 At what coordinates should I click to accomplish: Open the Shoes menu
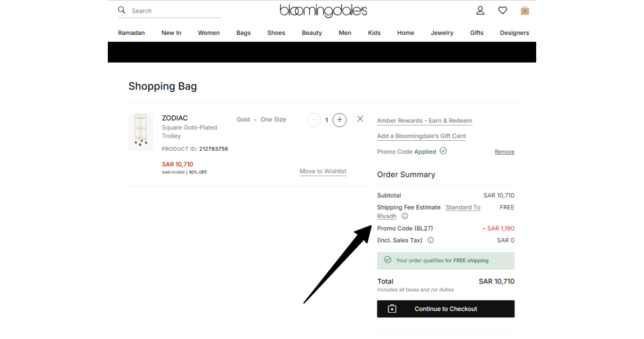(x=276, y=33)
